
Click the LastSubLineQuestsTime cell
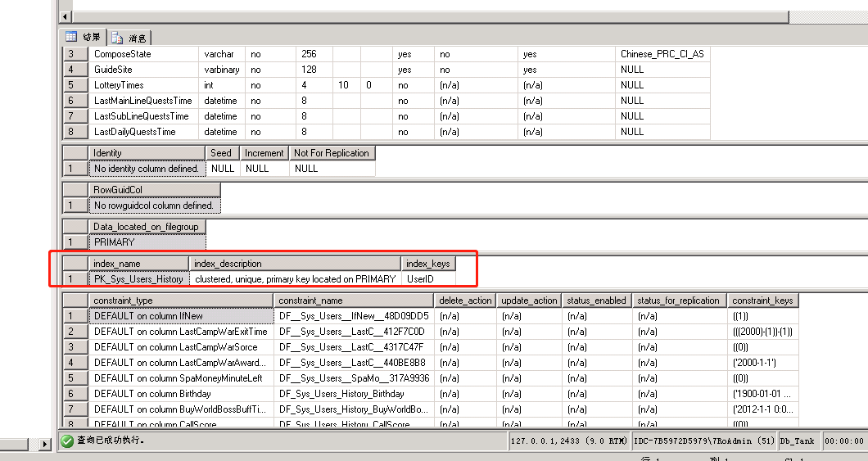(x=143, y=116)
